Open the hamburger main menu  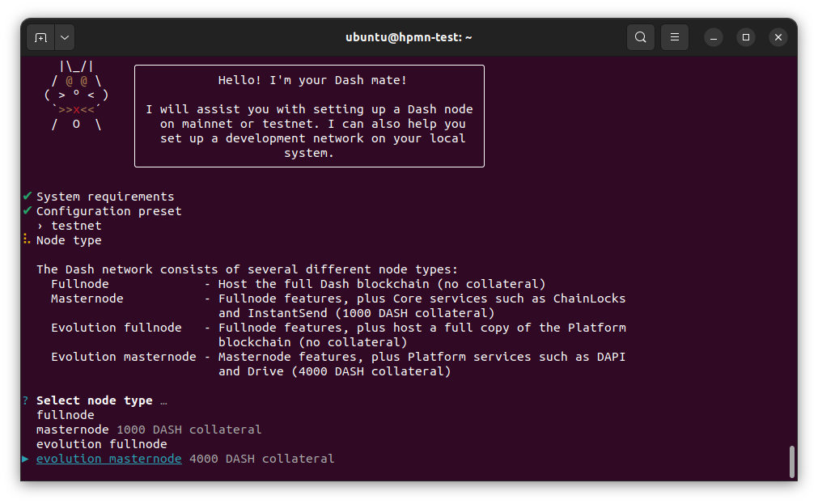[x=674, y=37]
